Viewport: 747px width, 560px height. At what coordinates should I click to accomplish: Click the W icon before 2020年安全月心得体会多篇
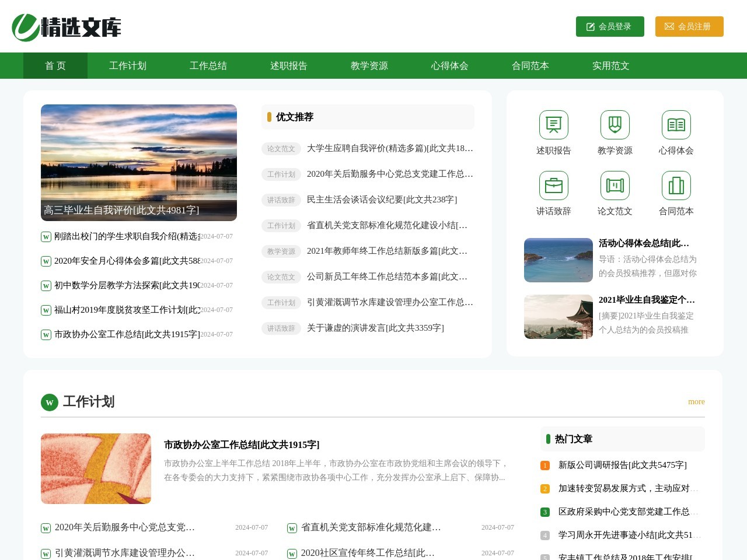coord(46,262)
